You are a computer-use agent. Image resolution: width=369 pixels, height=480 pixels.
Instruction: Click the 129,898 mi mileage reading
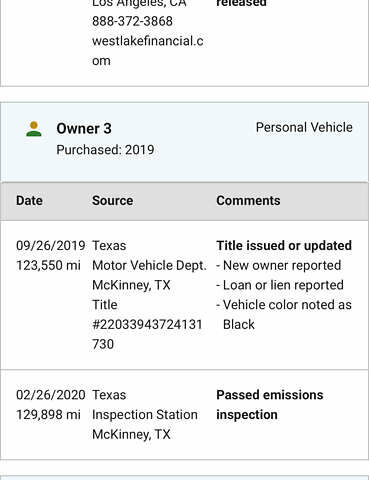coord(48,415)
